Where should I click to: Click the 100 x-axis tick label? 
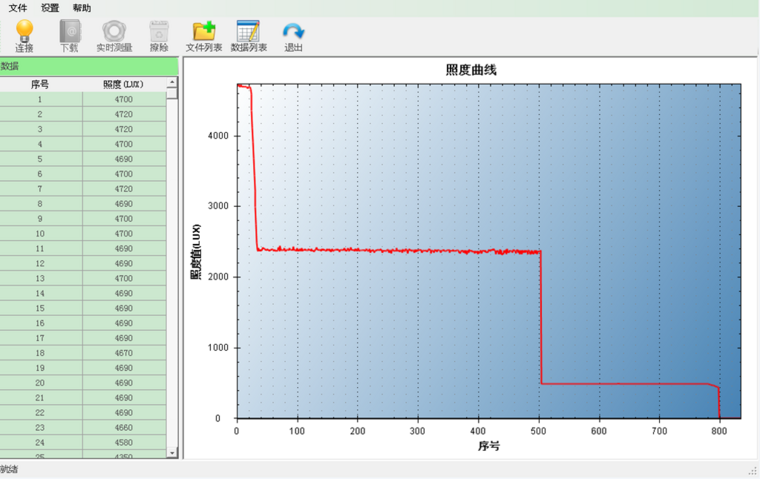(297, 431)
